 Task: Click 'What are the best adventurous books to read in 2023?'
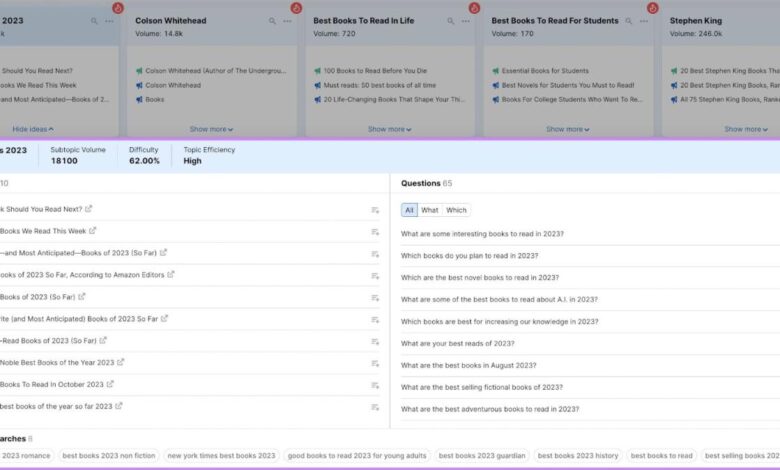[490, 409]
